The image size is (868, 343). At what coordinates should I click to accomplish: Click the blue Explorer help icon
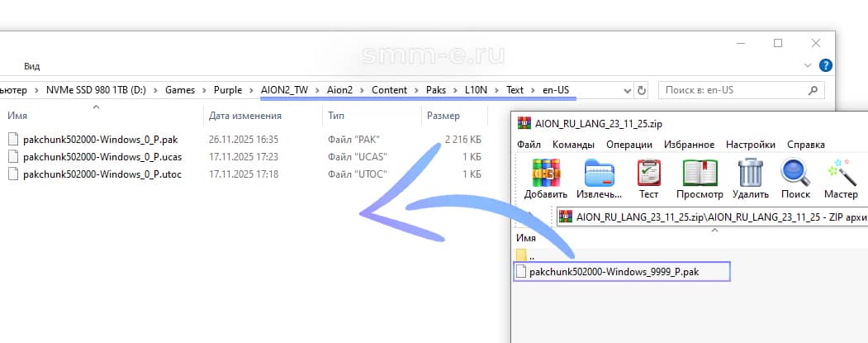click(x=825, y=65)
